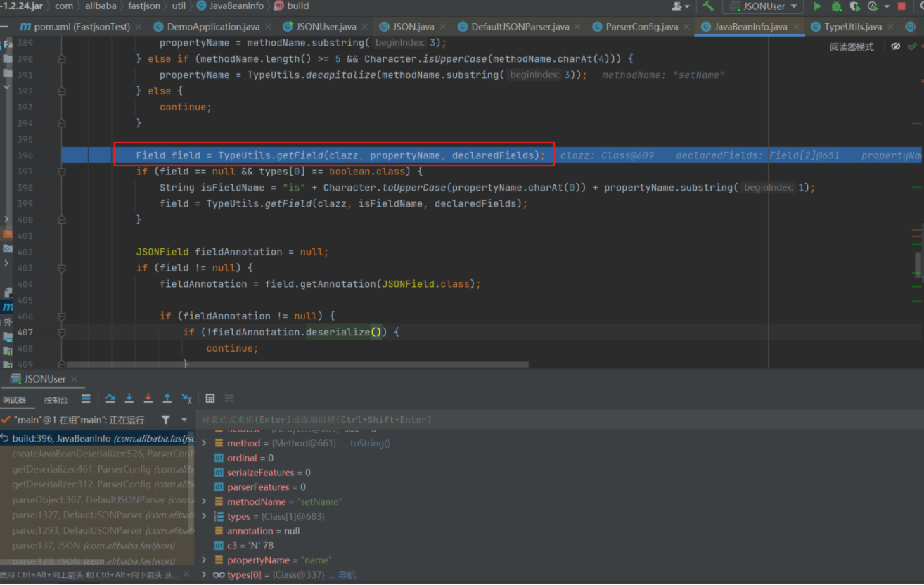
Task: Click the Run to Cursor icon
Action: [x=186, y=399]
